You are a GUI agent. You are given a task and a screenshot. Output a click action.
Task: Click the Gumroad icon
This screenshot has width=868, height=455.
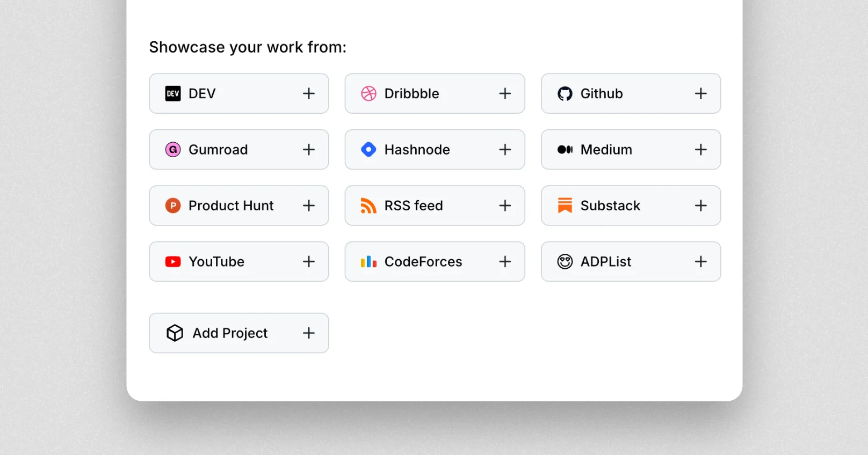click(x=172, y=150)
